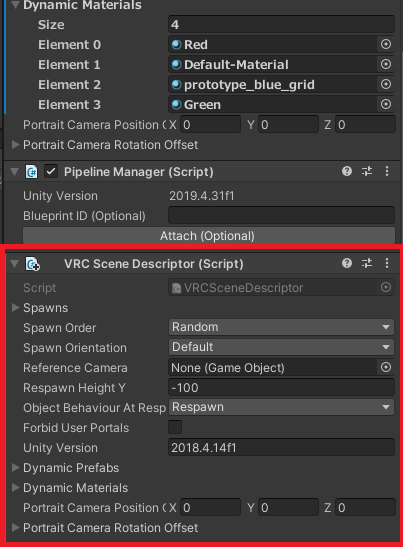Click the Respawn Height Y field
This screenshot has width=403, height=547.
tap(281, 388)
